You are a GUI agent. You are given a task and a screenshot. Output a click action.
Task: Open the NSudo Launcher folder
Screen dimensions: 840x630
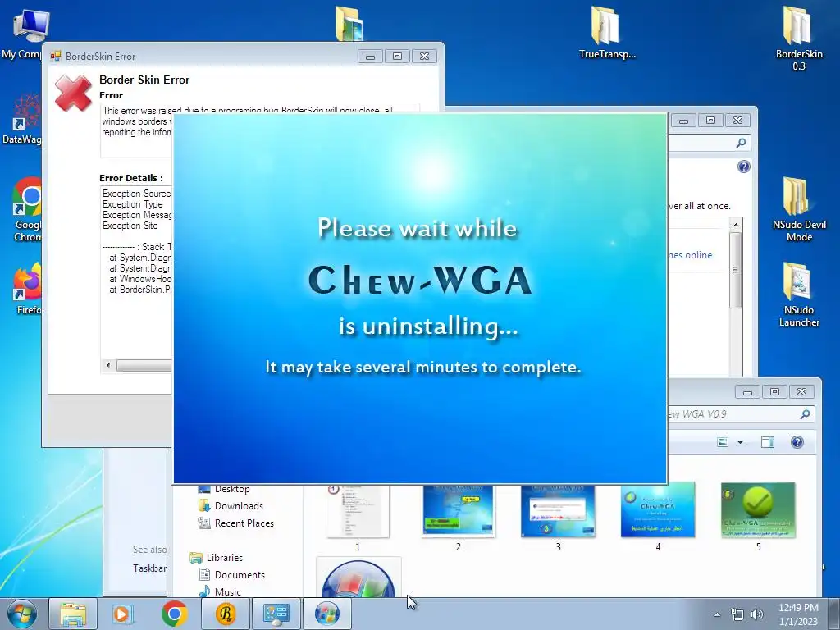point(799,294)
